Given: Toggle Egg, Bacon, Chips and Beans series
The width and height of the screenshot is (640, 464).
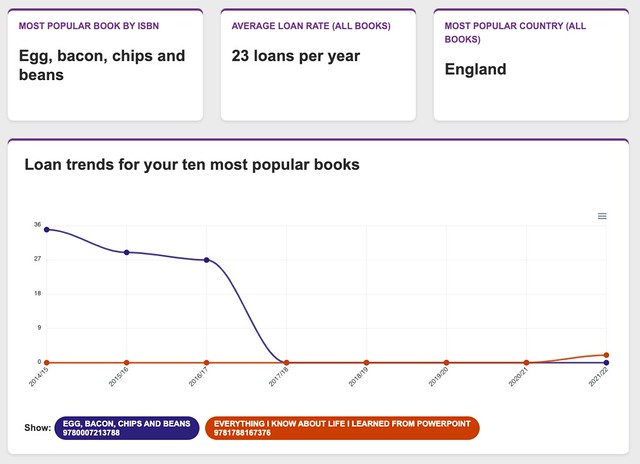Looking at the screenshot, I should [x=127, y=428].
